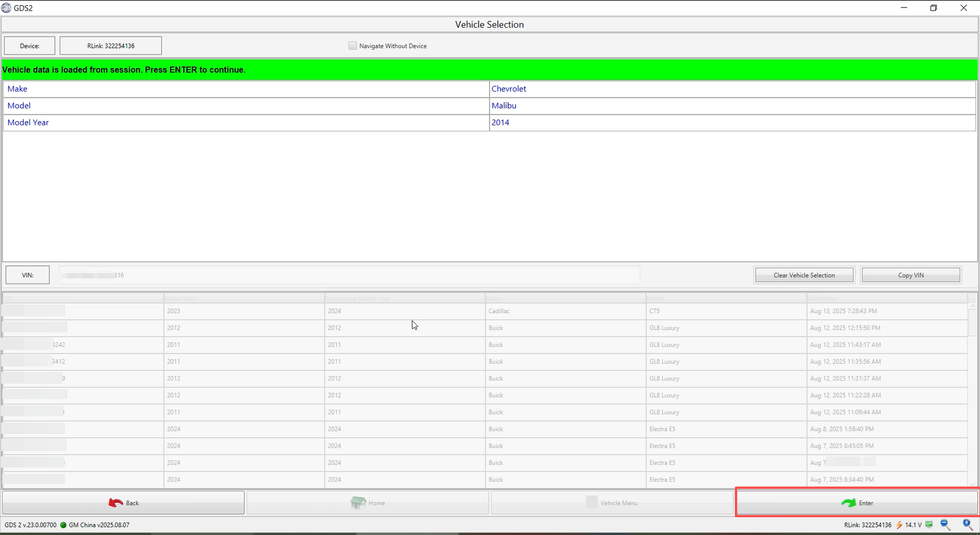Click the GDS2 application logo icon
This screenshot has width=980, height=535.
6,8
